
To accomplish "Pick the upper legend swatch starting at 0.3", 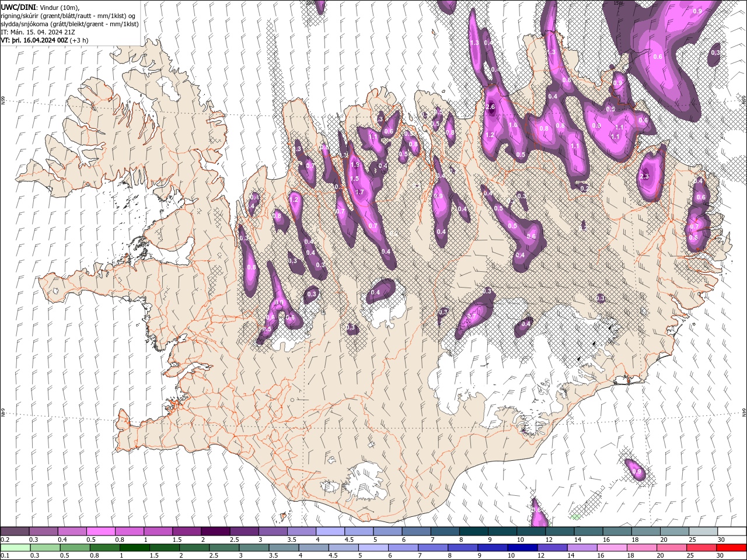I will click(43, 531).
